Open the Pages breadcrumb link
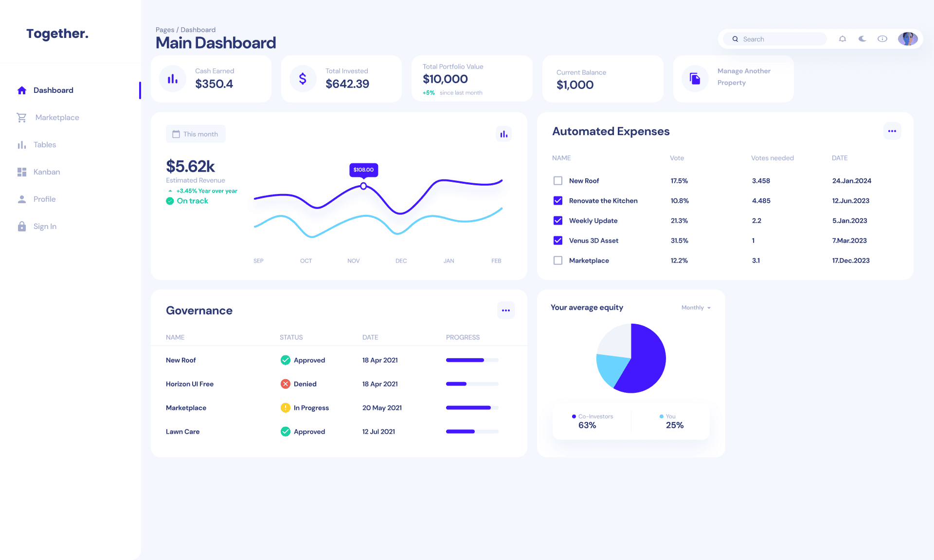This screenshot has height=560, width=934. [x=165, y=30]
